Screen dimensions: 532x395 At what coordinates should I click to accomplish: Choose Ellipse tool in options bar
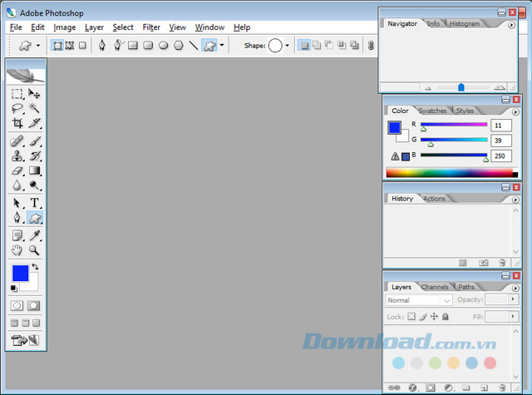coord(164,45)
